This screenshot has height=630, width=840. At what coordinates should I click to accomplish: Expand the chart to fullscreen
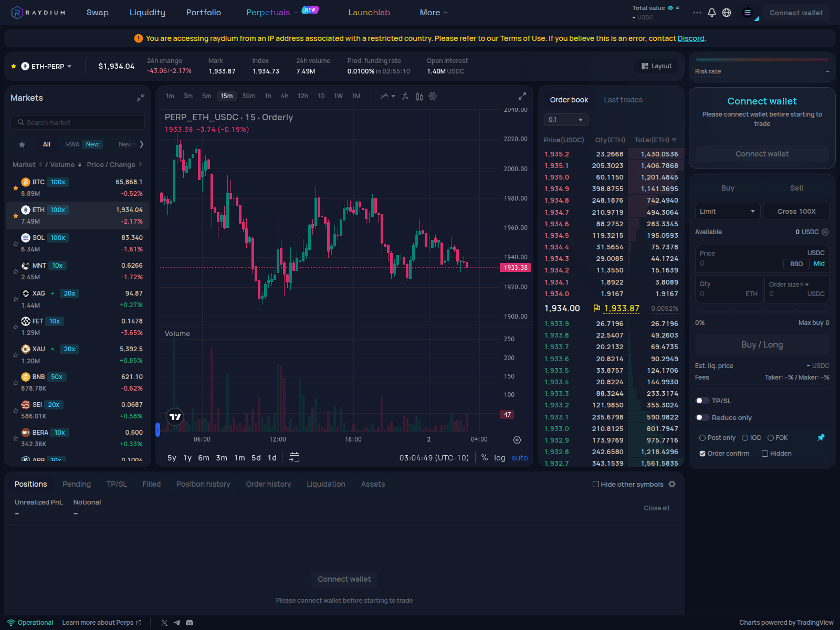pos(522,96)
